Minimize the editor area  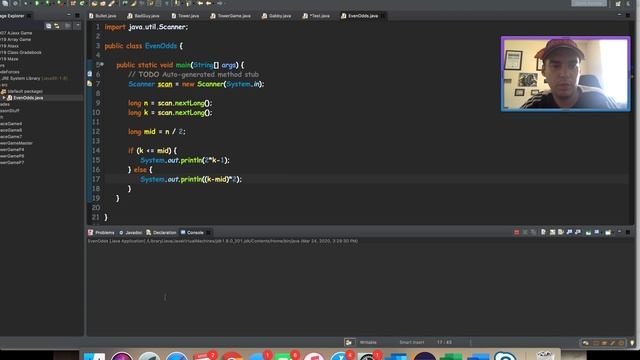click(x=619, y=15)
